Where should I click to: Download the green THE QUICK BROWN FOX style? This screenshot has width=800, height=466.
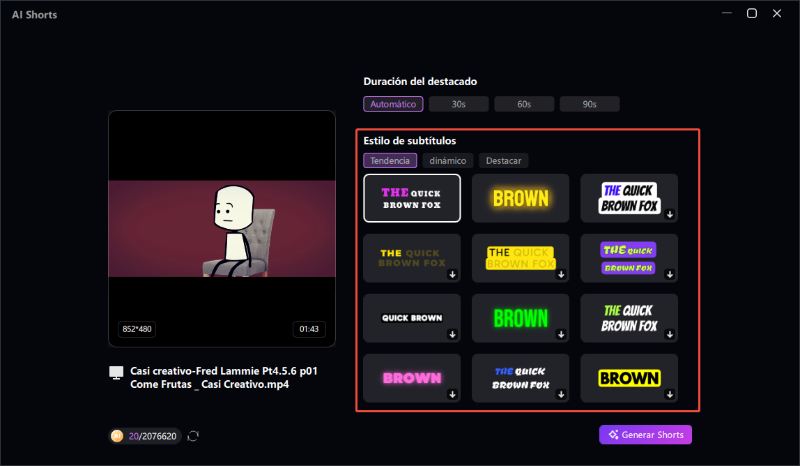tap(669, 334)
